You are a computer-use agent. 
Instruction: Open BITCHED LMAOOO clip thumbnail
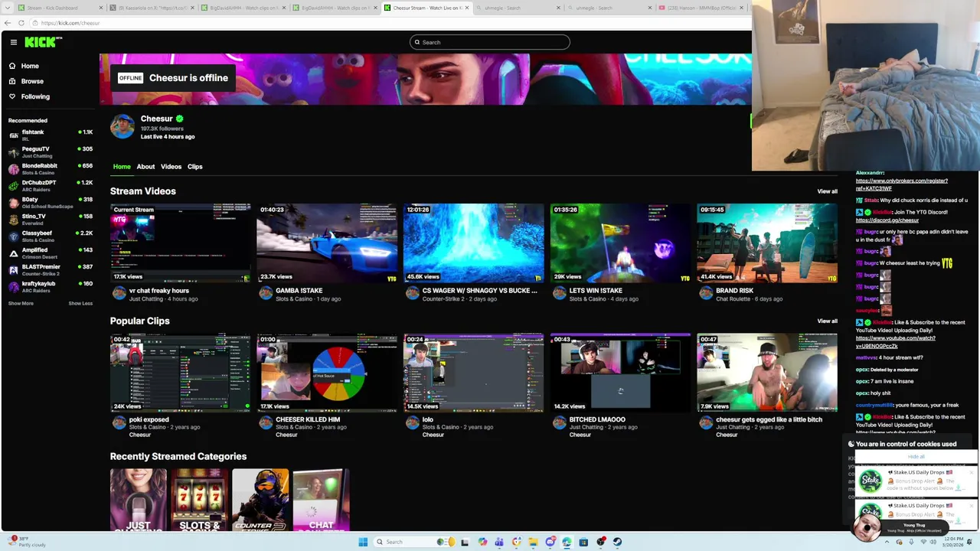tap(620, 373)
